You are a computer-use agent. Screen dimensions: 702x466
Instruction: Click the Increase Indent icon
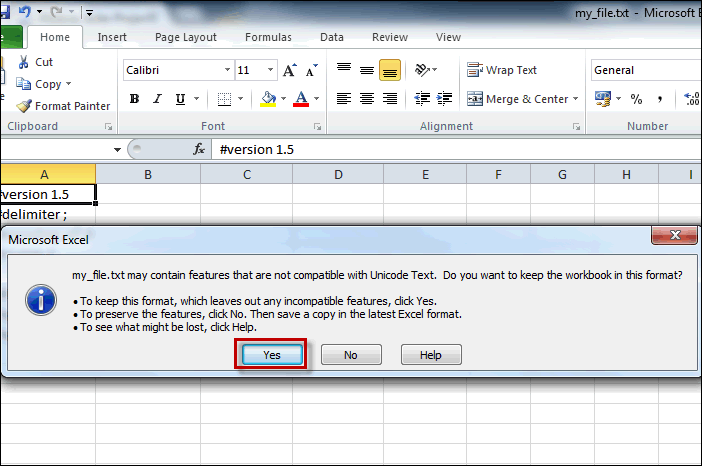tap(444, 98)
